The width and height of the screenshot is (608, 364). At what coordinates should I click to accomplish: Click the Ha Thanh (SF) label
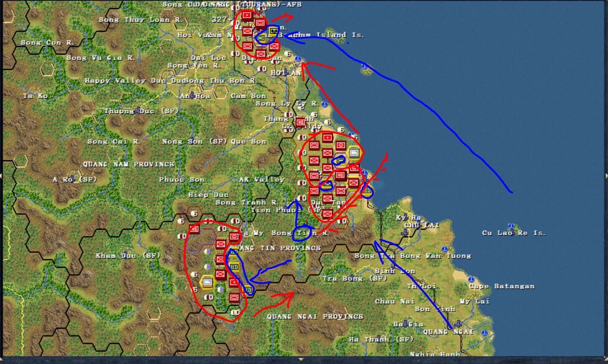(x=381, y=339)
